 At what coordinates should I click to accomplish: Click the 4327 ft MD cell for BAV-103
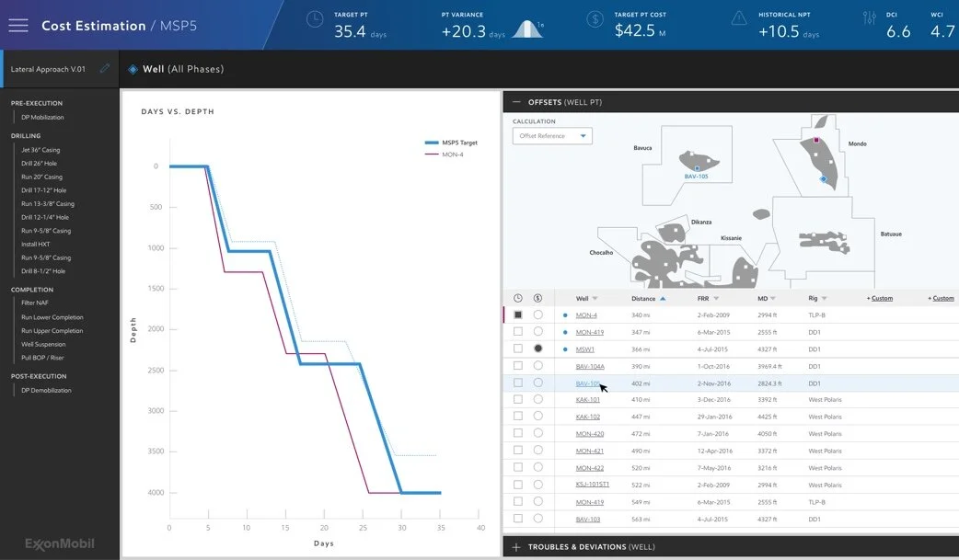pos(767,519)
